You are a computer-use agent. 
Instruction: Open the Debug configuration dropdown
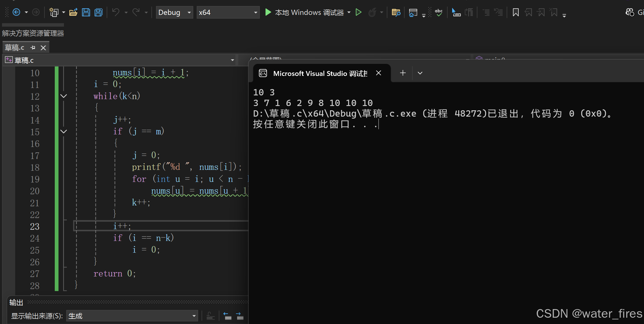click(174, 12)
